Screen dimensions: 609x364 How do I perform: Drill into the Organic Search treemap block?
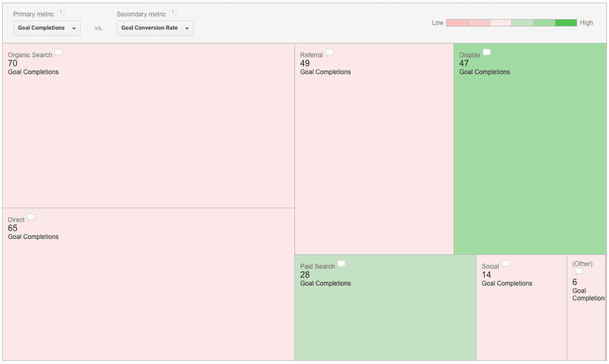(149, 126)
